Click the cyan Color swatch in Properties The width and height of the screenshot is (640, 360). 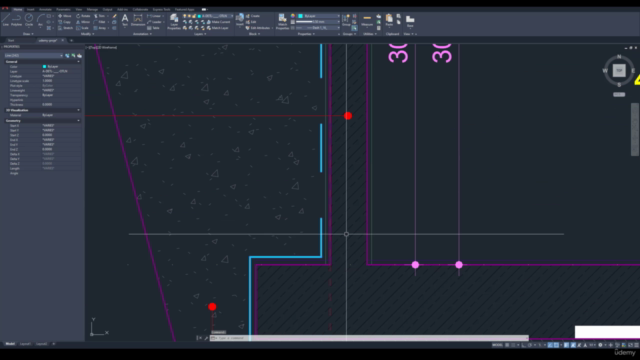tap(44, 67)
